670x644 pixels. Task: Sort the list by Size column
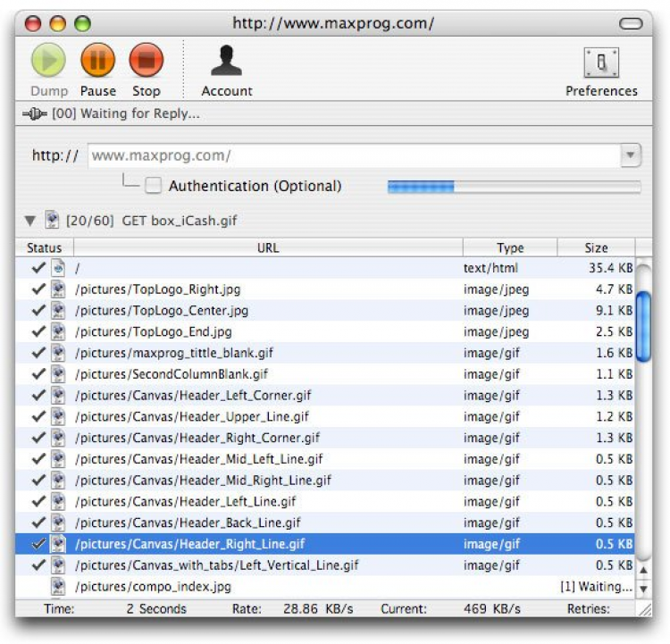[x=596, y=247]
